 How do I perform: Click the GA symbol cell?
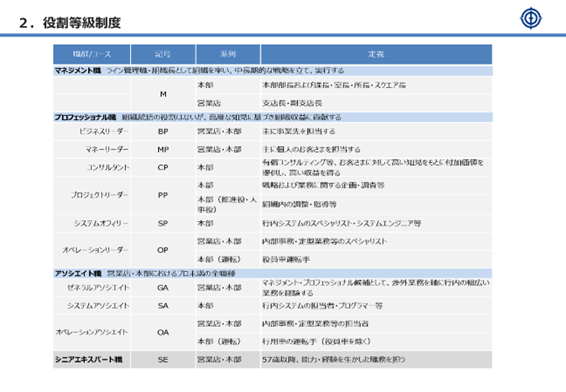pyautogui.click(x=163, y=288)
